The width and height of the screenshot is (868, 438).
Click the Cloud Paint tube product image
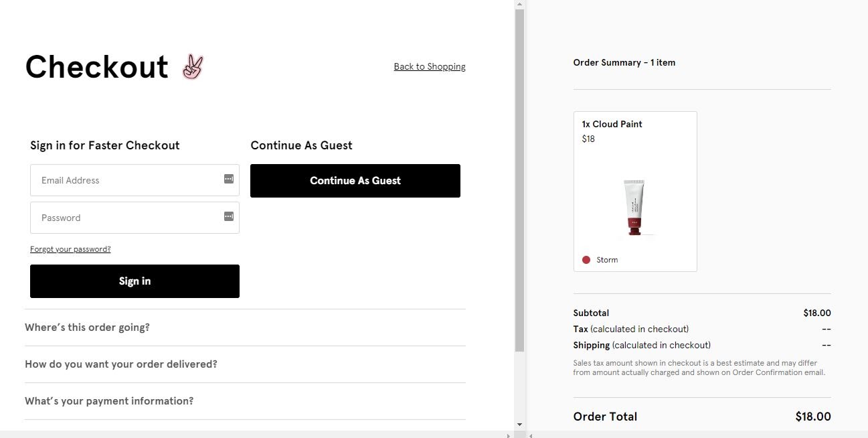[634, 208]
